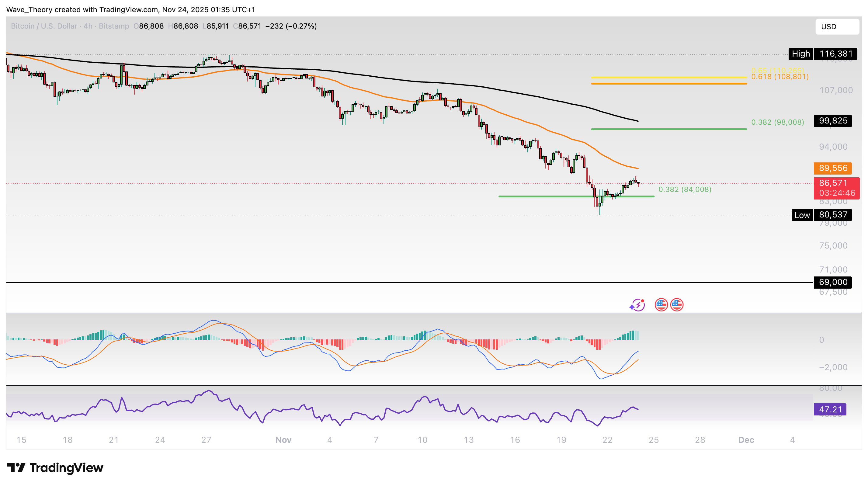Open the USD currency selector
868x486 pixels.
point(837,27)
